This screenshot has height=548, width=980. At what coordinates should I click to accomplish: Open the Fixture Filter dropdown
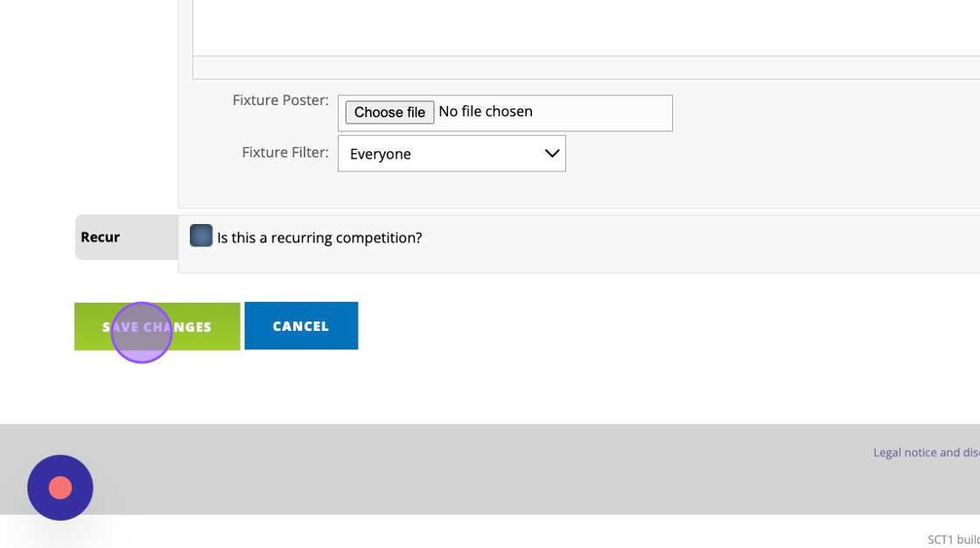451,153
